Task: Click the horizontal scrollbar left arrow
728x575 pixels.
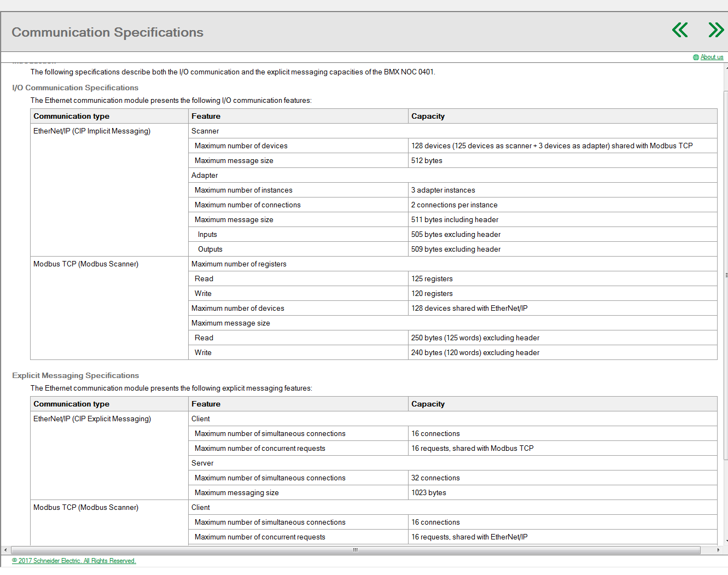Action: tap(5, 550)
